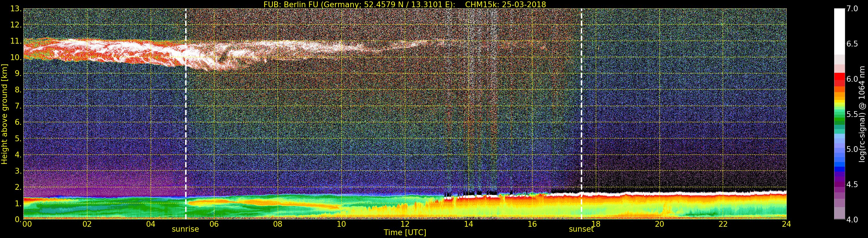This screenshot has height=238, width=868.
Task: Click the time axis tick '10'
Action: (341, 224)
